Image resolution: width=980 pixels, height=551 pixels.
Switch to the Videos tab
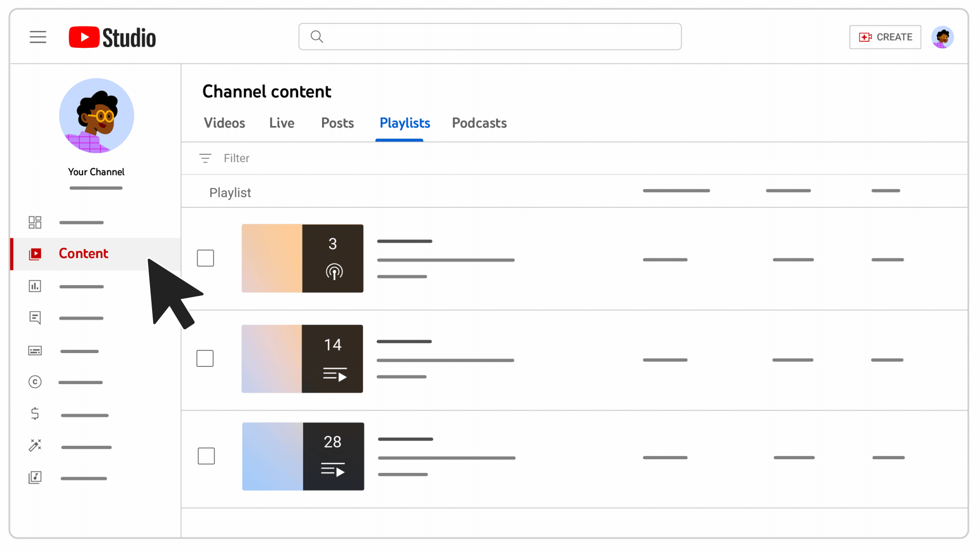coord(224,123)
